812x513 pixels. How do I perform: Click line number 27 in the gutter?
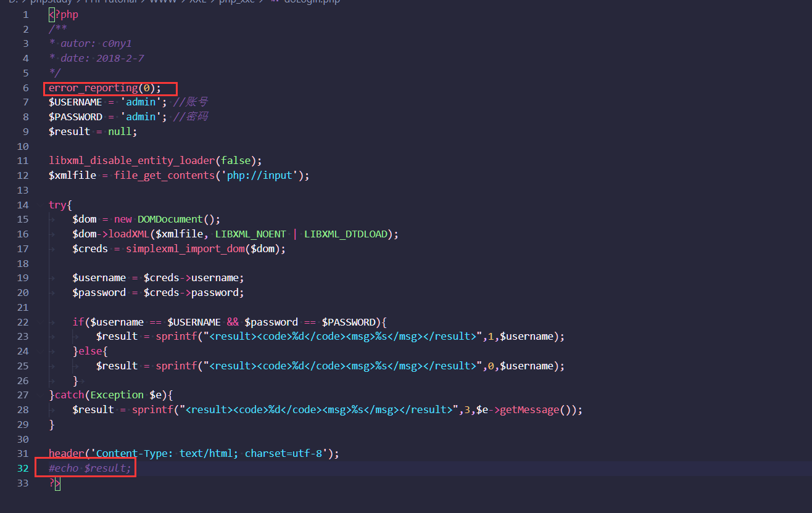(x=23, y=395)
